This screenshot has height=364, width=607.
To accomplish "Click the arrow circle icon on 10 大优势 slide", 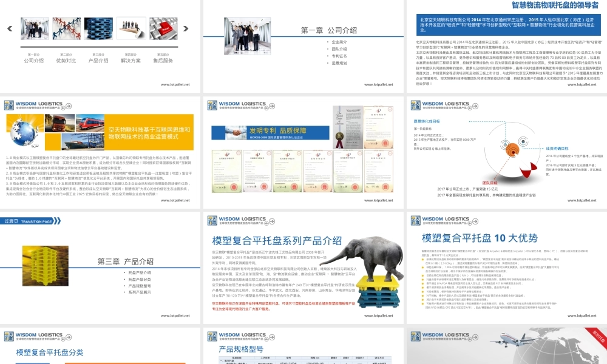I will coord(475,221).
